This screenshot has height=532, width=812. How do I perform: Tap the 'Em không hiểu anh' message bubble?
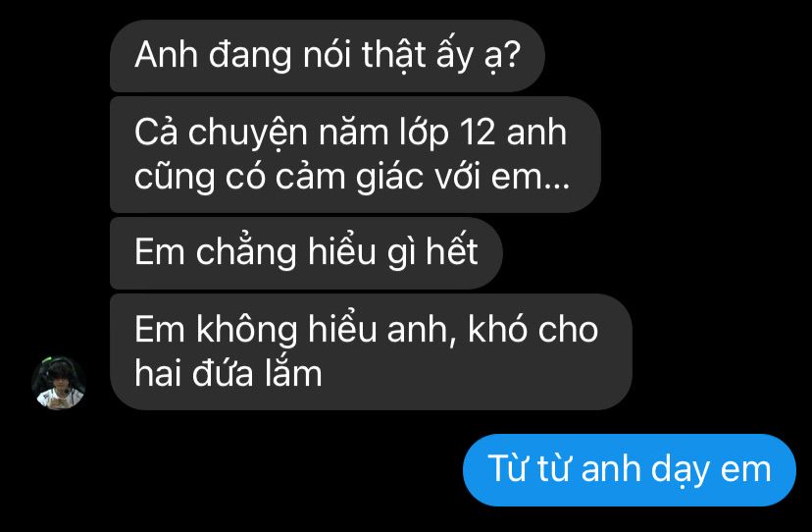pyautogui.click(x=371, y=351)
